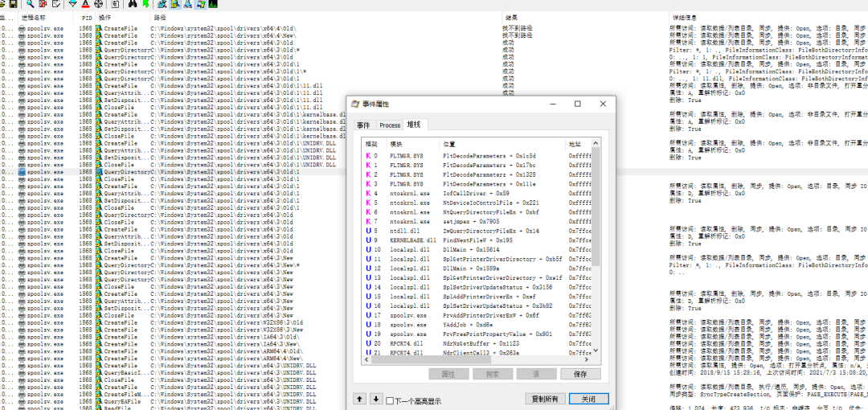Click the 保存 button in the dialog
868x410 pixels.
(x=580, y=374)
